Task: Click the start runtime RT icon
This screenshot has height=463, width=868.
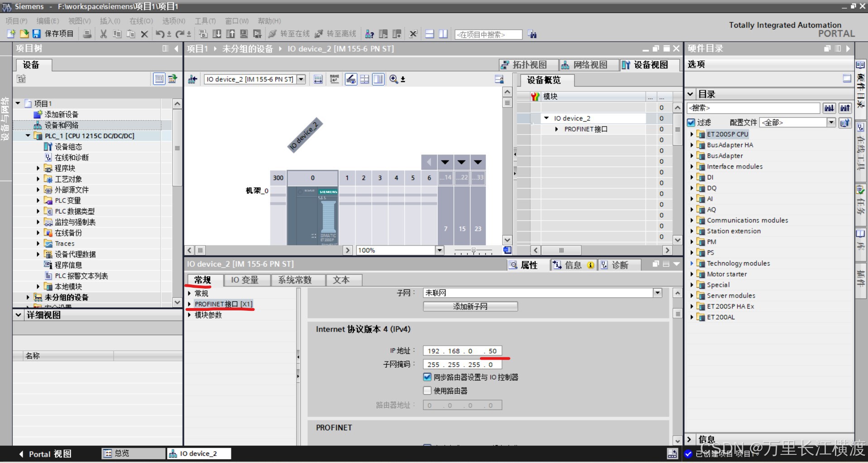Action: click(257, 34)
